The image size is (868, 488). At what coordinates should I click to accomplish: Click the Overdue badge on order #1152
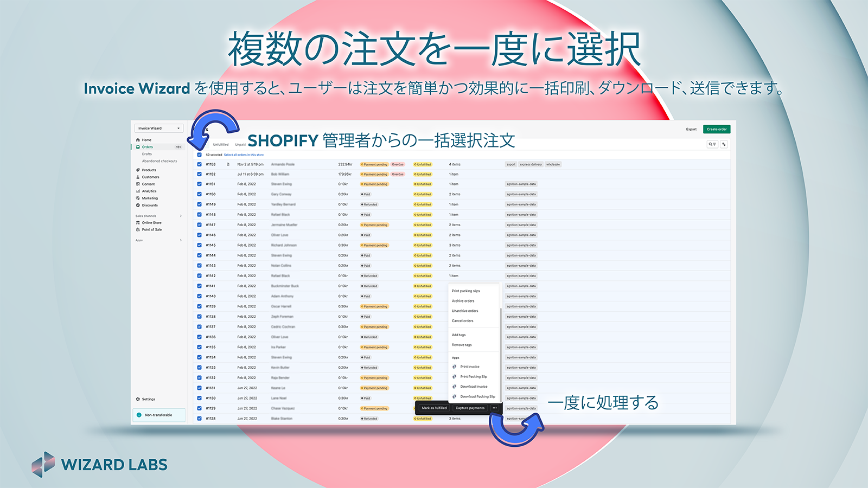[x=398, y=175]
